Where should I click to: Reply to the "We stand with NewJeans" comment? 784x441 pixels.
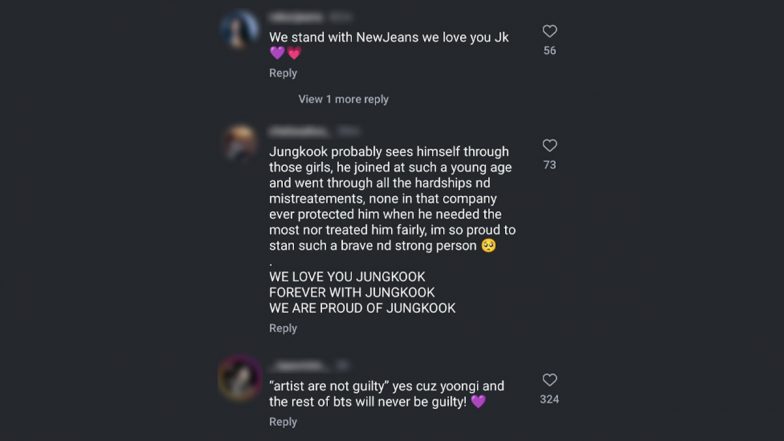point(283,73)
